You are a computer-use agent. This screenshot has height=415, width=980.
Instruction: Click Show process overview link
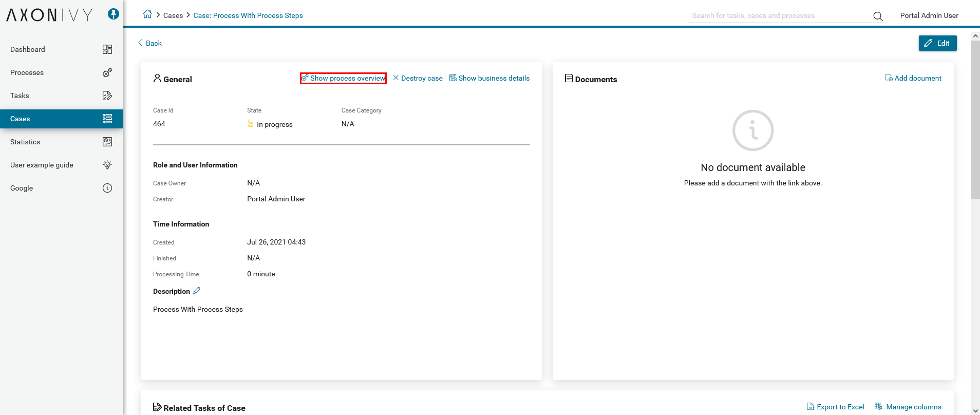[343, 78]
